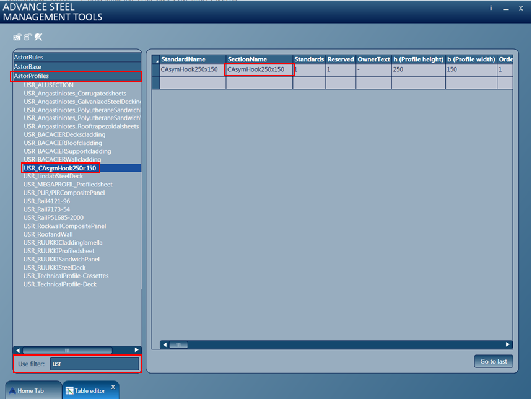Select USR_Rail7173-54 in the tree
Screen dimensions: 532x399
[46, 209]
